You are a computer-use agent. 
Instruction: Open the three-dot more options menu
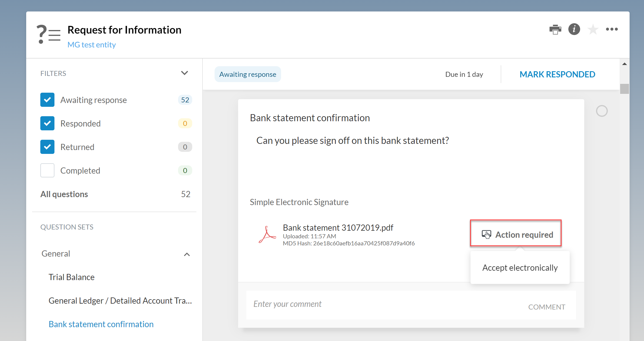612,29
